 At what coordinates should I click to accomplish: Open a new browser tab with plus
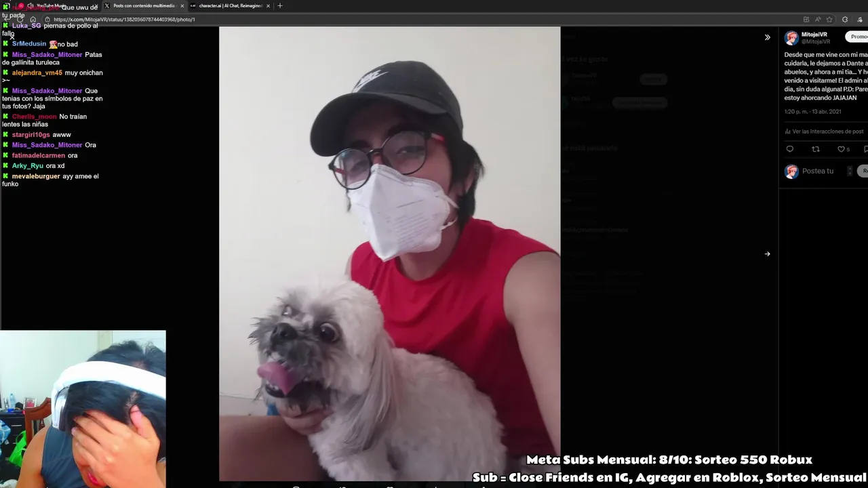[x=279, y=5]
